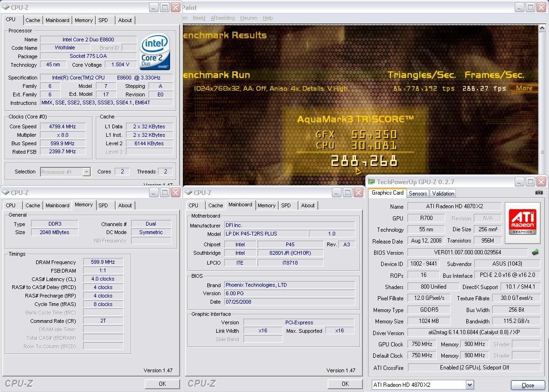This screenshot has height=392, width=549.
Task: Open the Afbeelding menu in Paint
Action: (x=223, y=18)
